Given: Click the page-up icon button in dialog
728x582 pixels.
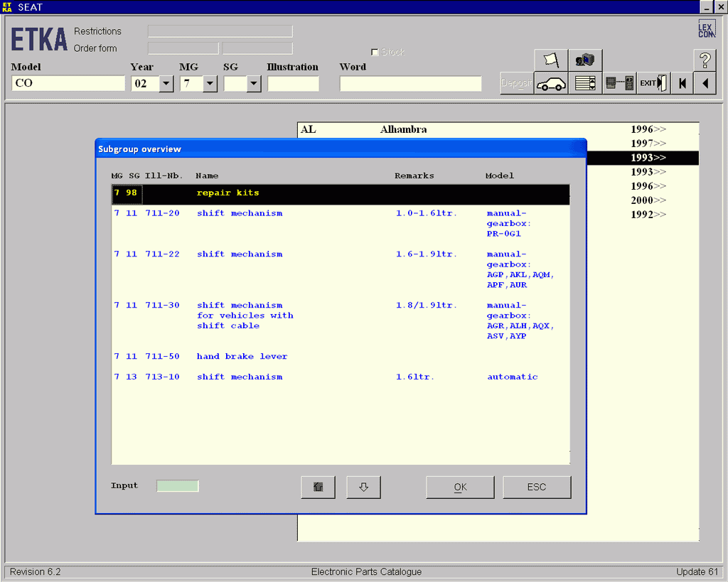Looking at the screenshot, I should [318, 487].
